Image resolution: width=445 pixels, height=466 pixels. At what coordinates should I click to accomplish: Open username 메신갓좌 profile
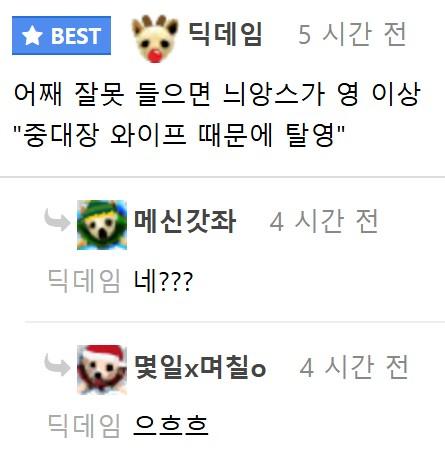coord(185,221)
